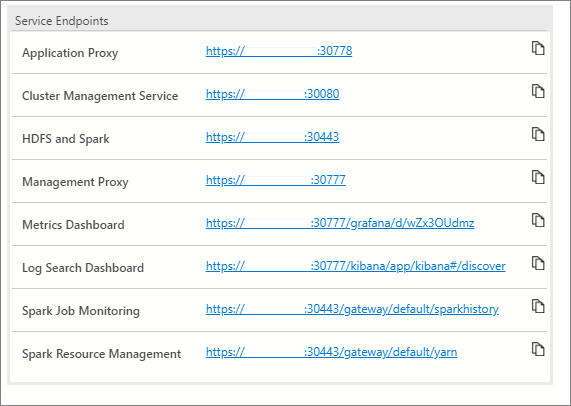Select the Log Search Dashboard label

pos(83,268)
